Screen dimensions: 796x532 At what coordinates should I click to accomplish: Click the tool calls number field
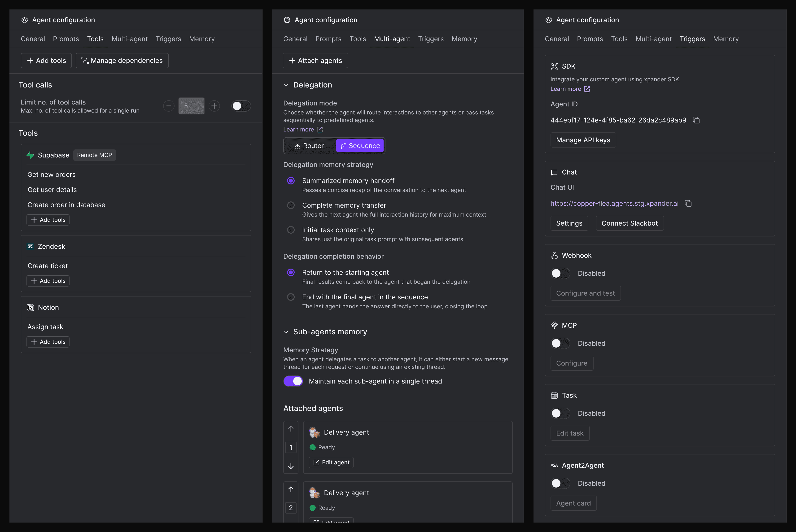(191, 106)
